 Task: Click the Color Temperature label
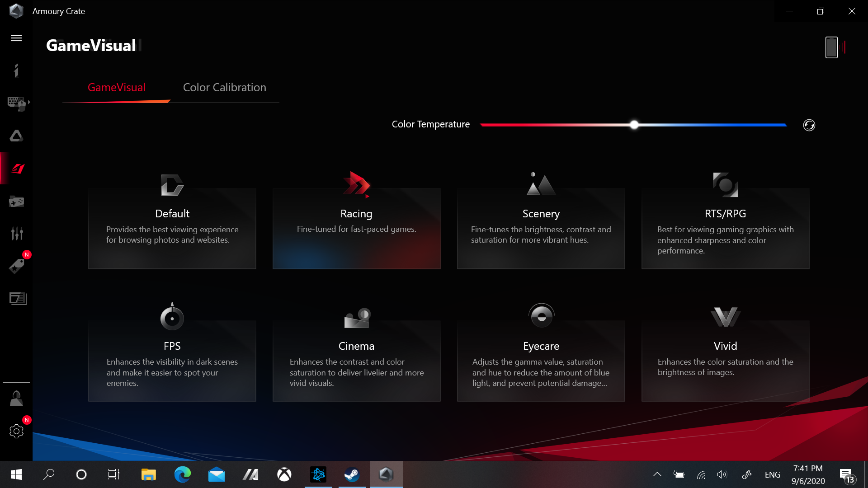tap(431, 124)
